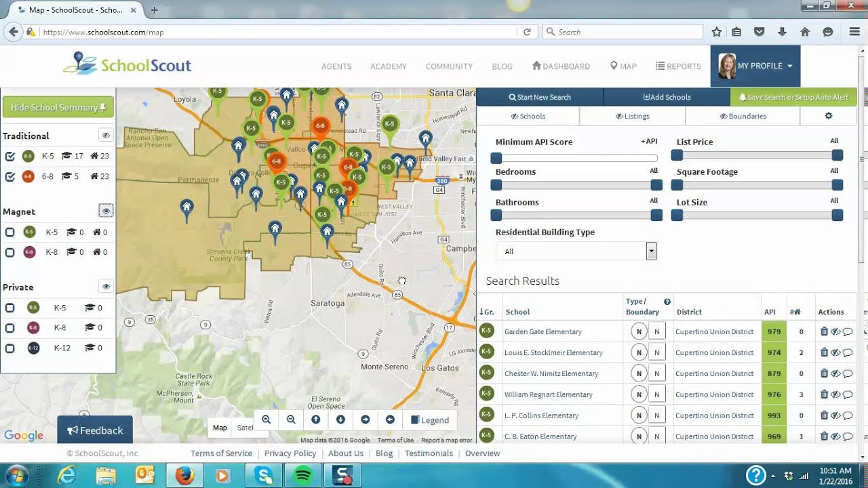Image resolution: width=868 pixels, height=488 pixels.
Task: Pan the map left
Action: click(x=390, y=420)
